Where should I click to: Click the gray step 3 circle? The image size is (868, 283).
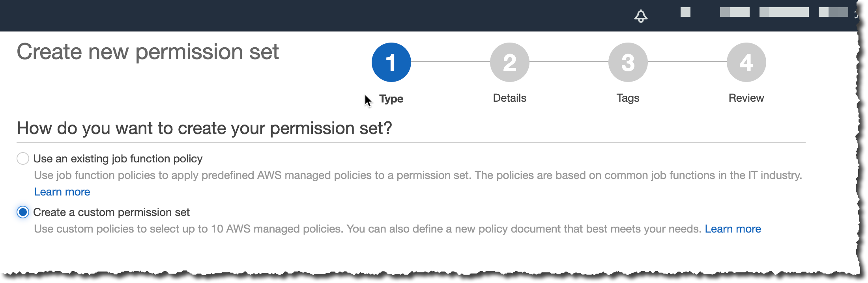click(x=628, y=62)
